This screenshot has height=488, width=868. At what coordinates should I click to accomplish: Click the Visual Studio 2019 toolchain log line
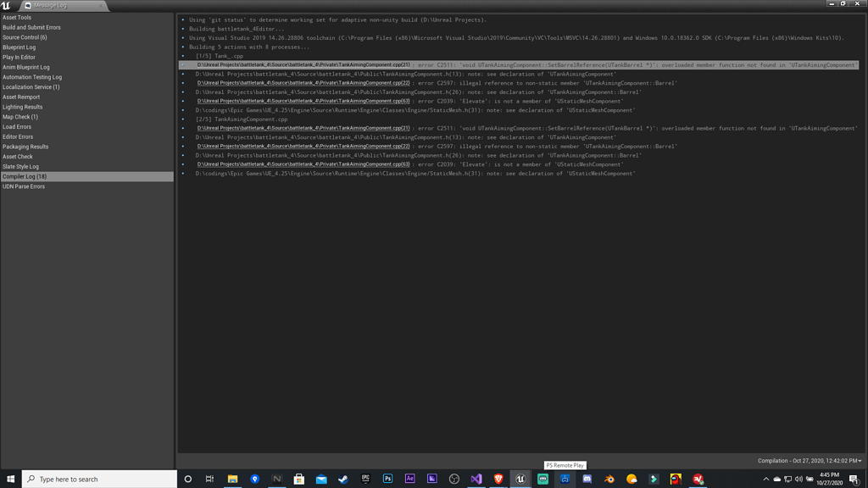pyautogui.click(x=516, y=37)
